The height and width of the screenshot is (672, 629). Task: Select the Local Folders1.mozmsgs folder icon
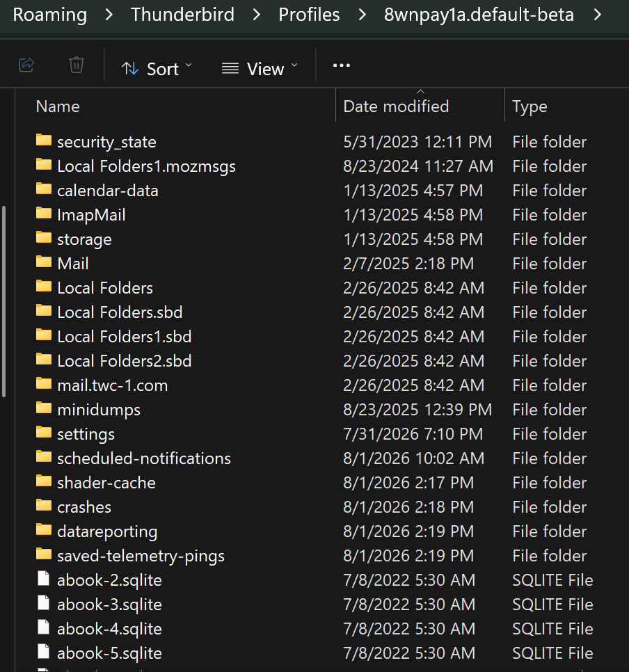(x=44, y=165)
